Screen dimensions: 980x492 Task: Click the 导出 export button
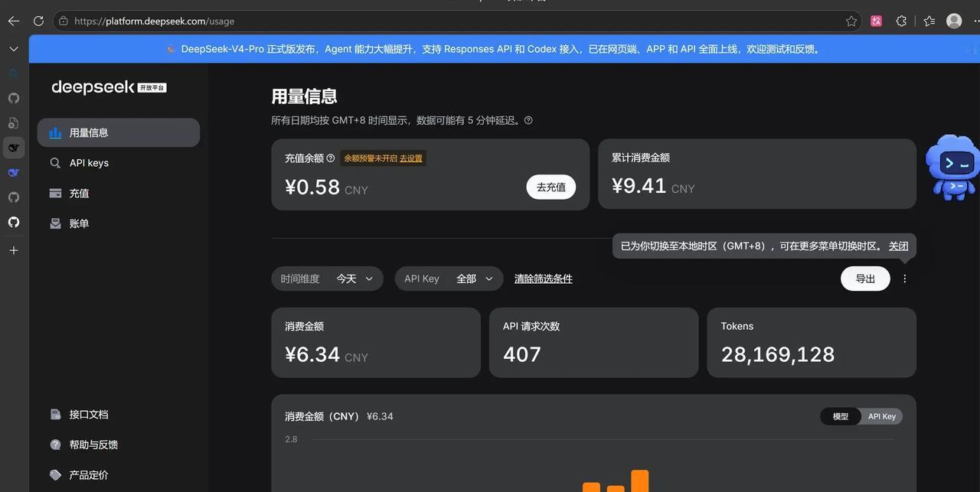click(865, 279)
